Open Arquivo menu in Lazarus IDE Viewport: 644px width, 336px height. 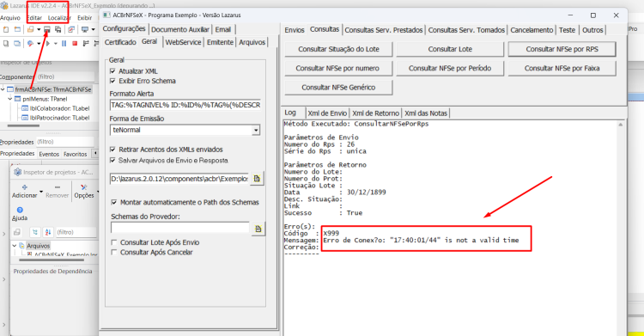10,18
